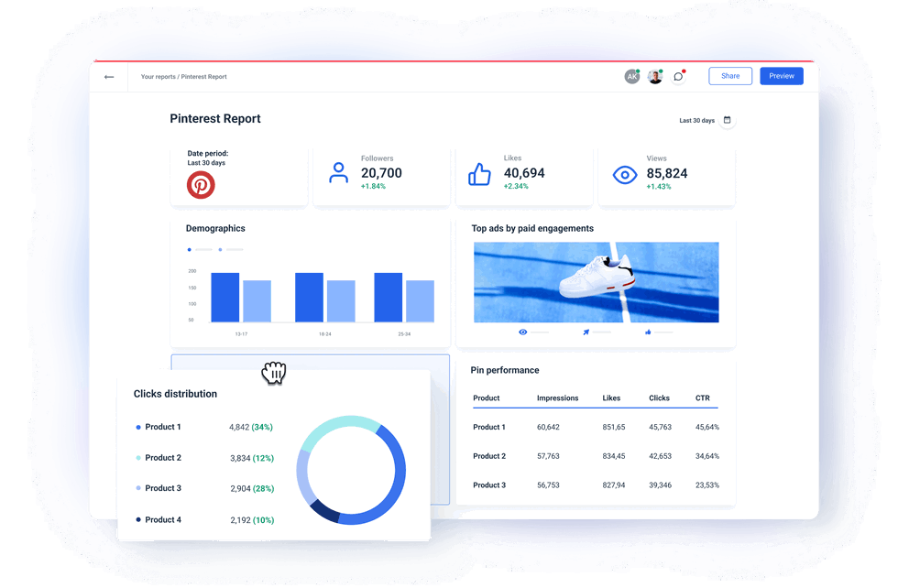Click the Likes thumbs-up icon
Image resolution: width=909 pixels, height=588 pixels.
coord(479,174)
